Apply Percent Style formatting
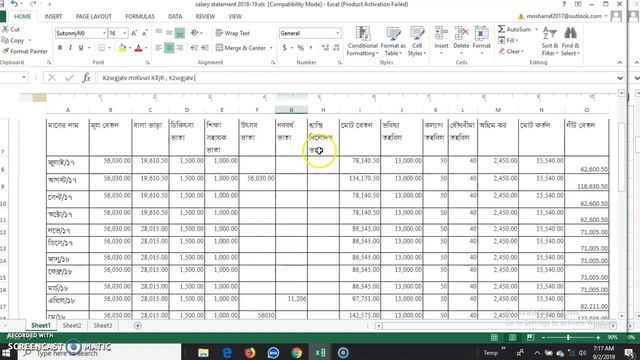Image resolution: width=640 pixels, height=360 pixels. pyautogui.click(x=301, y=48)
